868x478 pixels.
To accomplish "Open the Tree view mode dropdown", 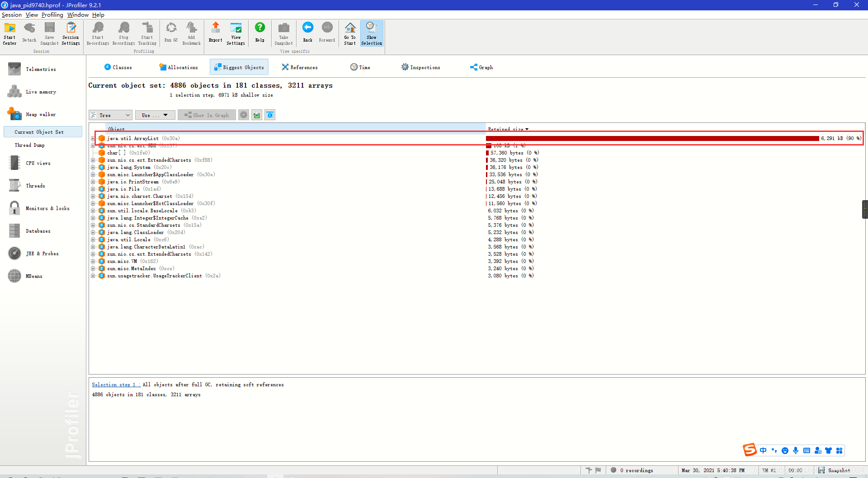I will point(111,115).
